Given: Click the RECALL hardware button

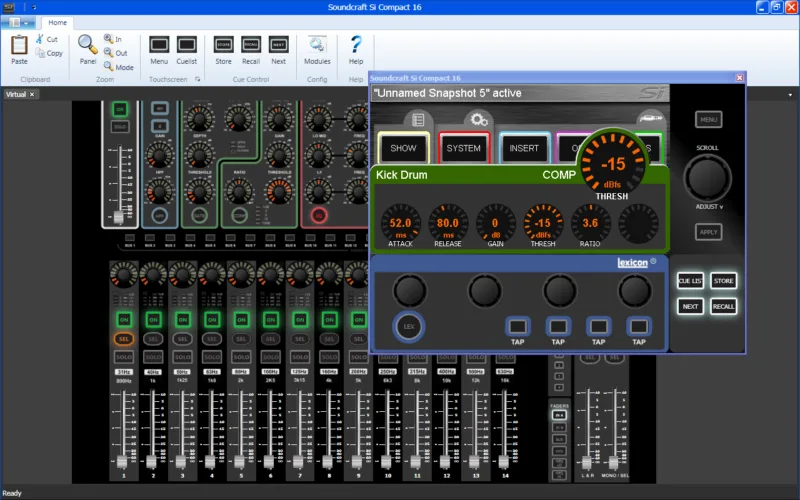Looking at the screenshot, I should tap(723, 306).
